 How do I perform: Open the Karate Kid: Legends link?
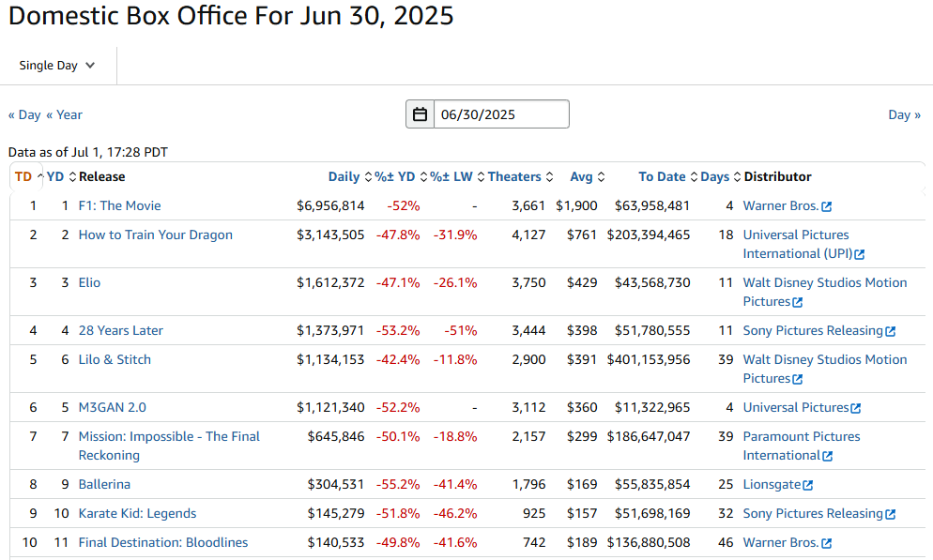click(137, 514)
